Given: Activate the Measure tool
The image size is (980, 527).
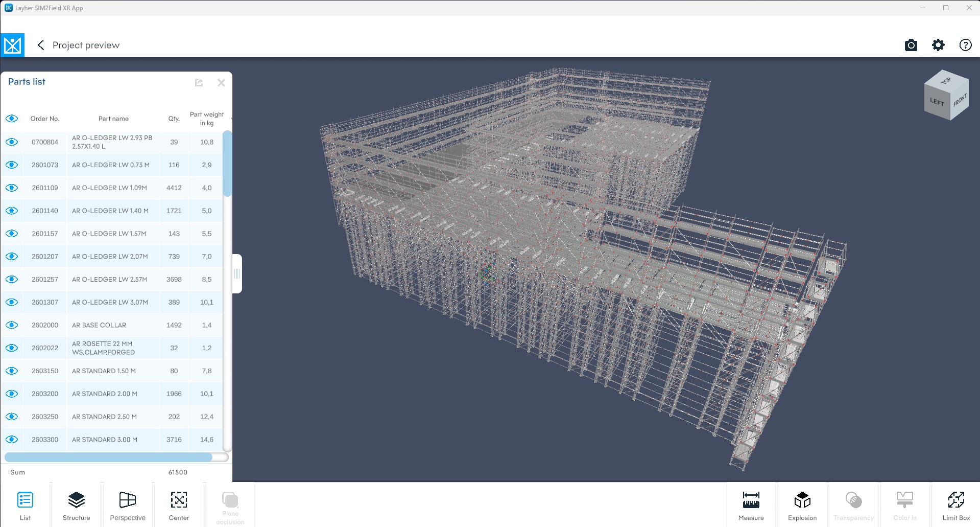Looking at the screenshot, I should (x=751, y=505).
